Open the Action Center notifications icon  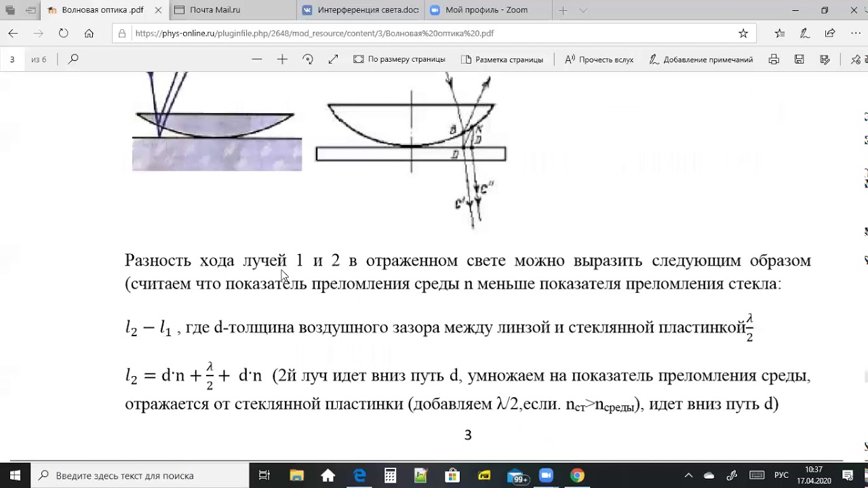click(x=848, y=475)
